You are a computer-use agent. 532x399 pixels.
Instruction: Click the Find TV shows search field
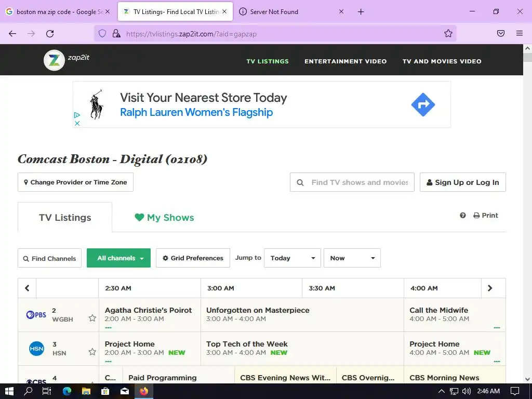tap(352, 182)
